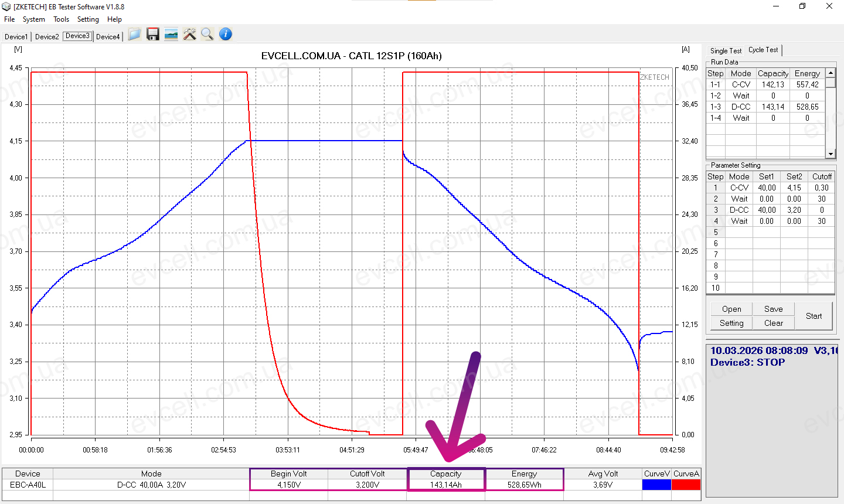This screenshot has width=844, height=504.
Task: Select step 1 Set1 cell value 40,00
Action: click(x=767, y=188)
